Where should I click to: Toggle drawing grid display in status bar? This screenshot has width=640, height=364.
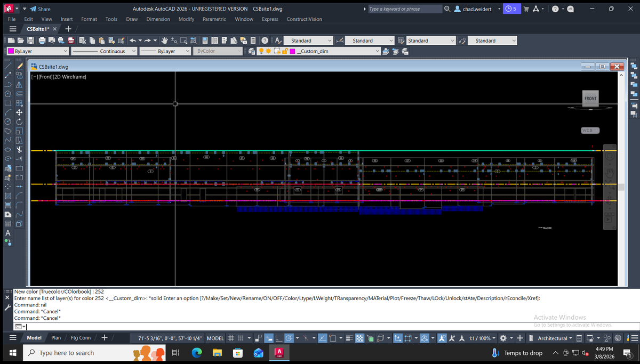tap(231, 338)
